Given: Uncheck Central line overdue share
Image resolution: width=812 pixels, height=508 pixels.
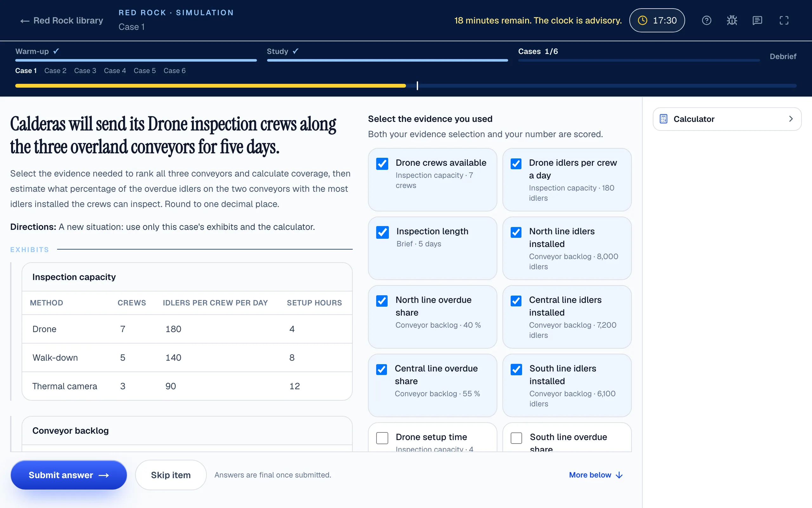Looking at the screenshot, I should 382,369.
